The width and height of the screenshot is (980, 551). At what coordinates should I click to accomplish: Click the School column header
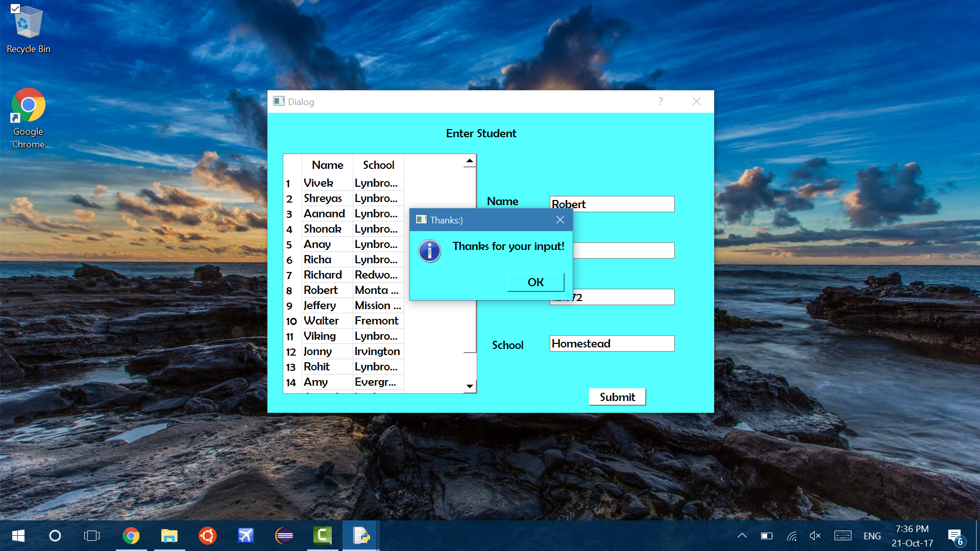(378, 165)
